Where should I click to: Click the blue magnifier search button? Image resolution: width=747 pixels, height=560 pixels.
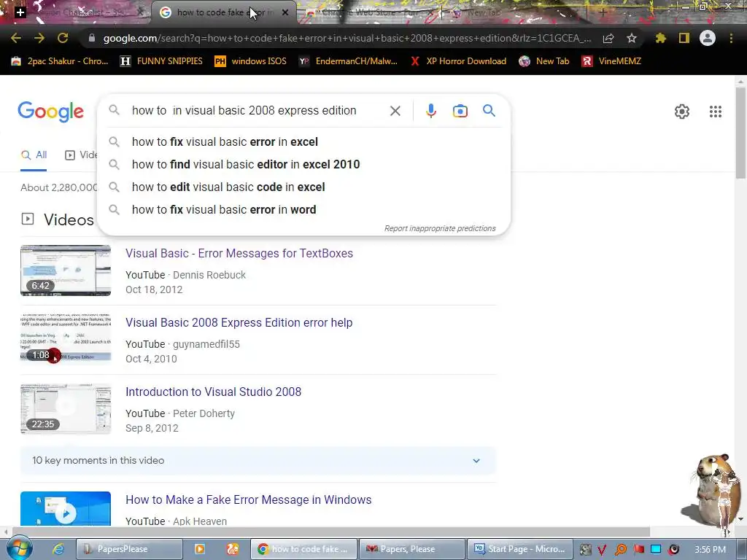[489, 111]
